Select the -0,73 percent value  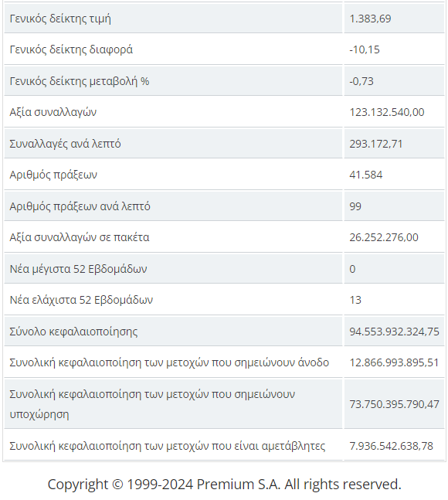(x=361, y=81)
